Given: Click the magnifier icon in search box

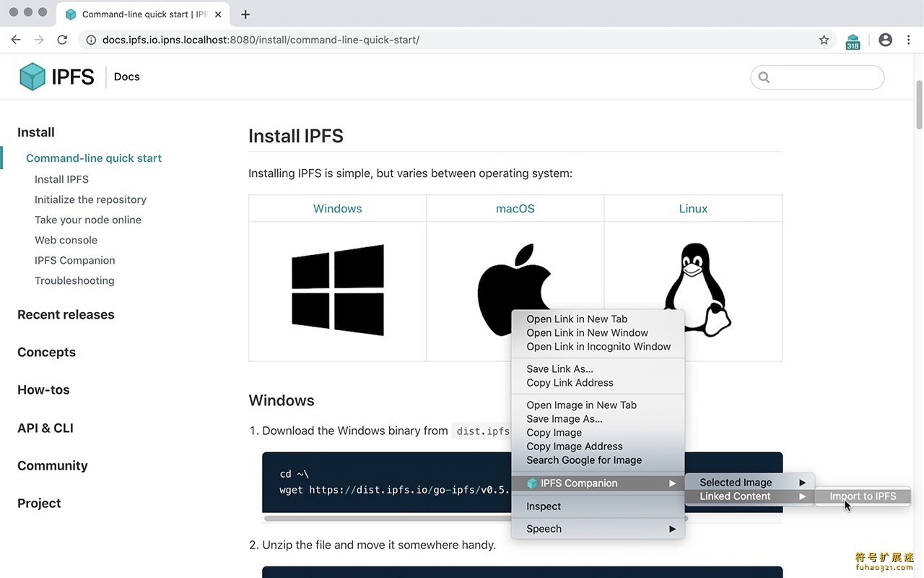Looking at the screenshot, I should [x=764, y=77].
